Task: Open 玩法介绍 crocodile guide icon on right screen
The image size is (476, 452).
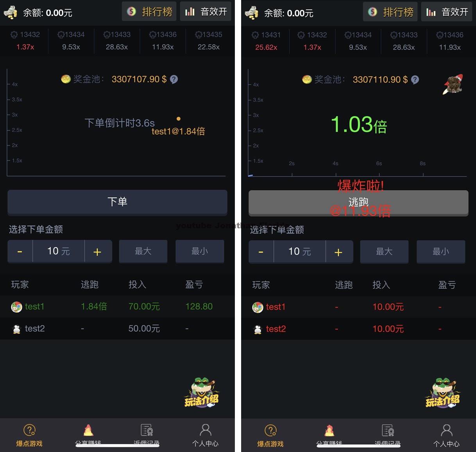Action: click(x=443, y=393)
